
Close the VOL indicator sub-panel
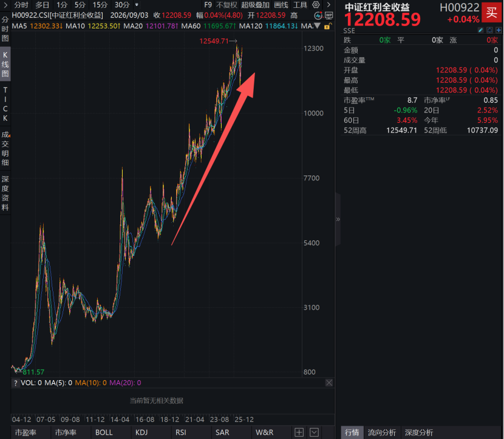[329, 383]
